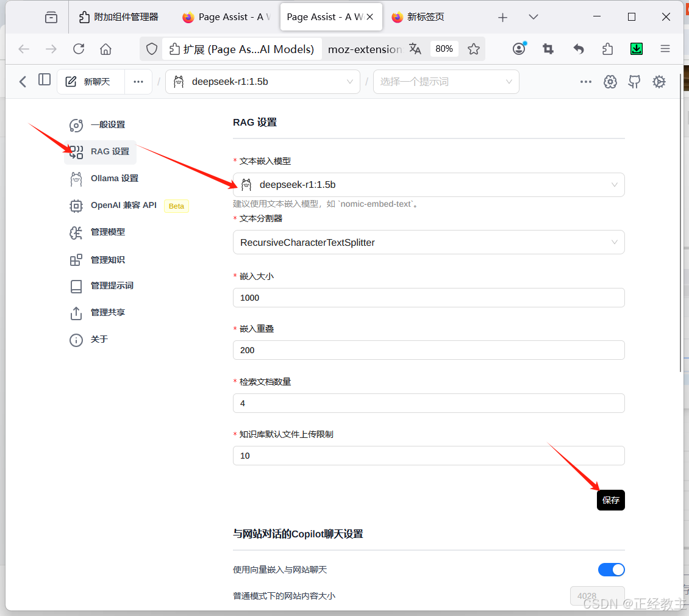Open the GitHub icon link
This screenshot has height=616, width=689.
tap(634, 82)
